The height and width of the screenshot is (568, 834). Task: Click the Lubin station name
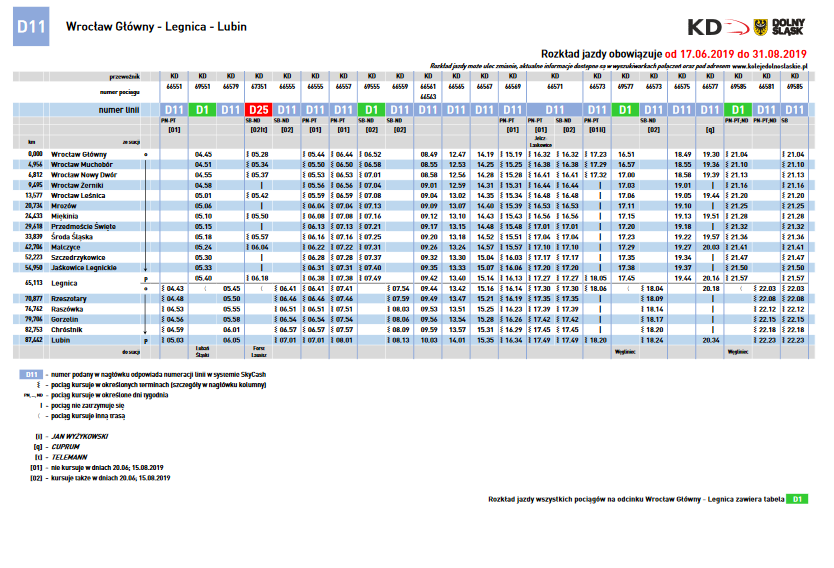click(x=61, y=340)
